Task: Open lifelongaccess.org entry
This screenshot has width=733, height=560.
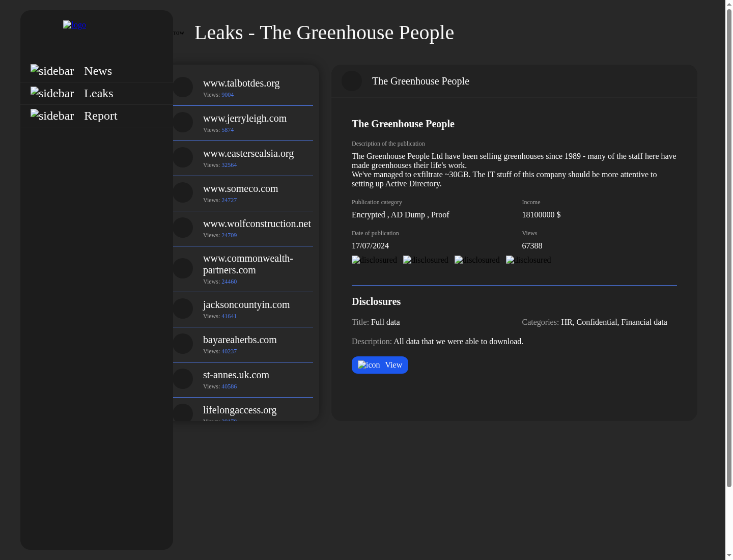Action: (243, 410)
